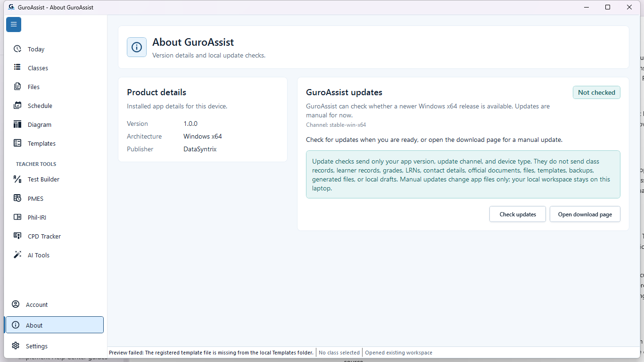Click the Account person icon

click(x=16, y=304)
